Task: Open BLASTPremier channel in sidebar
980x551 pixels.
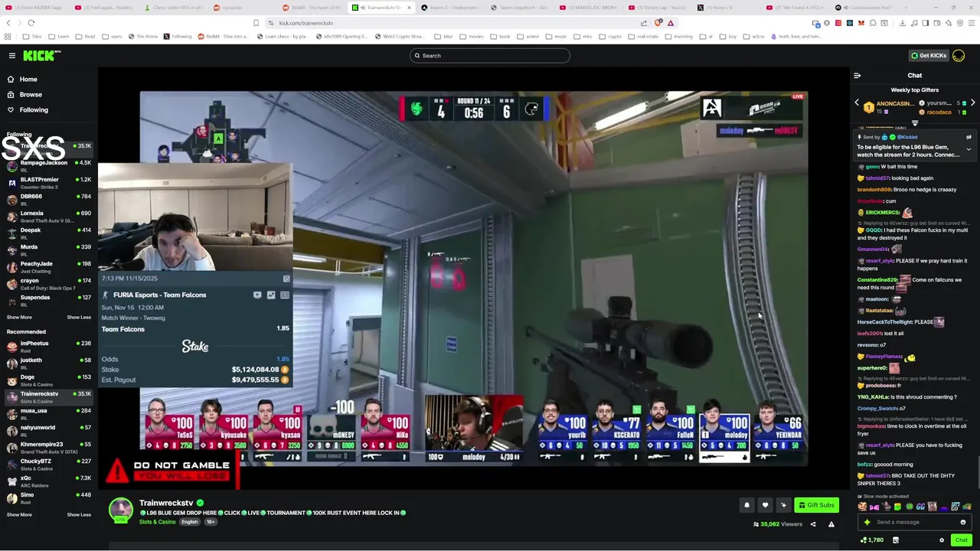Action: pos(49,182)
